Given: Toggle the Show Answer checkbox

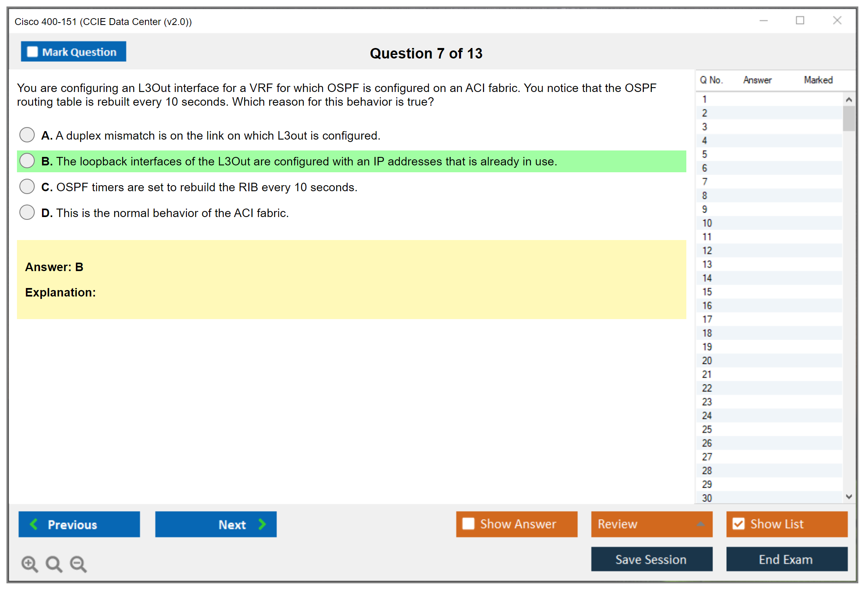Looking at the screenshot, I should click(468, 524).
